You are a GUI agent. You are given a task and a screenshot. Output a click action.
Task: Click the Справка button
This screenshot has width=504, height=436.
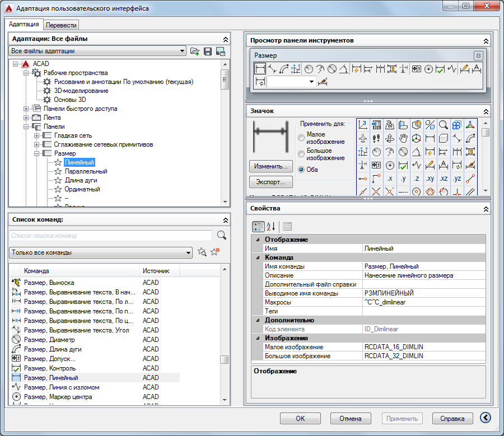pos(452,418)
